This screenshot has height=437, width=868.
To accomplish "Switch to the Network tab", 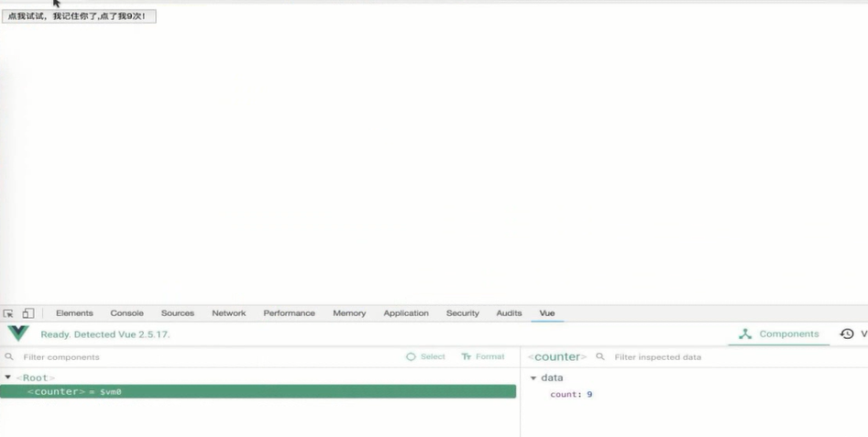I will (x=228, y=313).
